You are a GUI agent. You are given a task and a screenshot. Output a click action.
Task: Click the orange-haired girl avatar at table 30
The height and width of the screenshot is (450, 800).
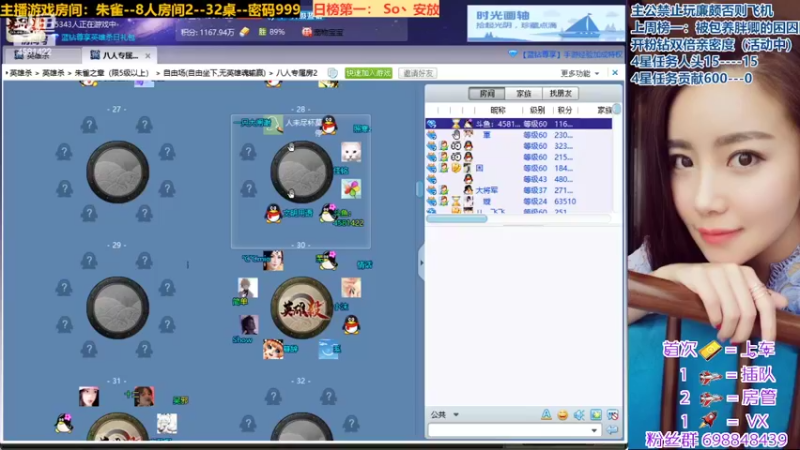point(273,349)
